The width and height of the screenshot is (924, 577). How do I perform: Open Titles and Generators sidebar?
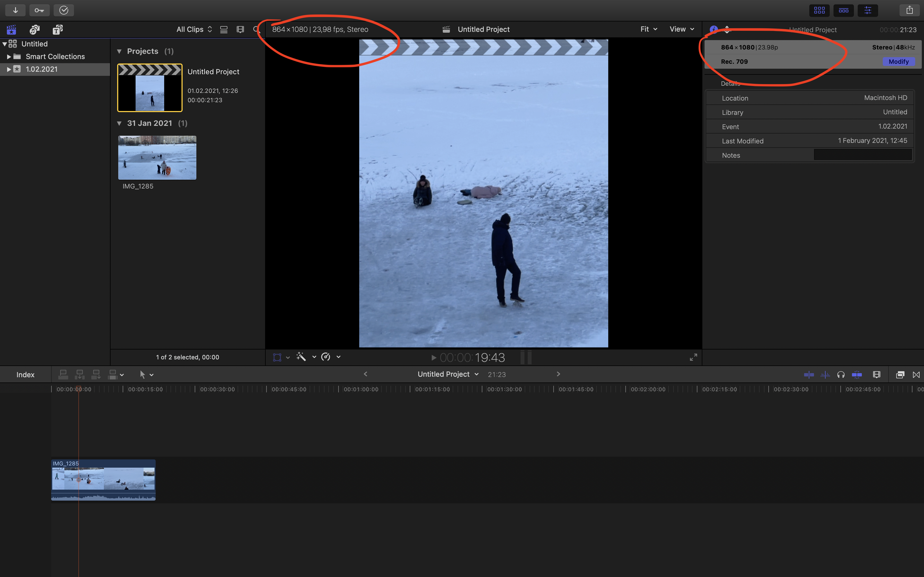point(58,29)
